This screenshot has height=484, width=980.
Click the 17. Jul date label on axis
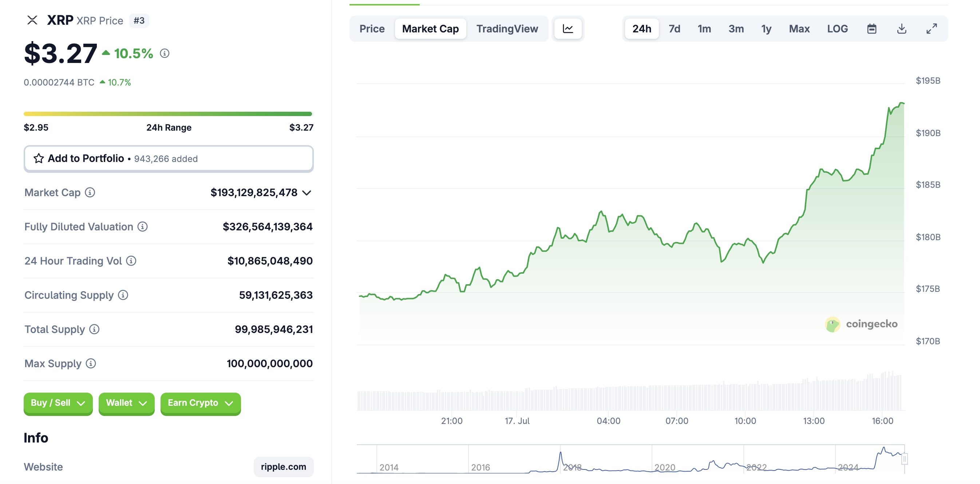[x=517, y=421]
